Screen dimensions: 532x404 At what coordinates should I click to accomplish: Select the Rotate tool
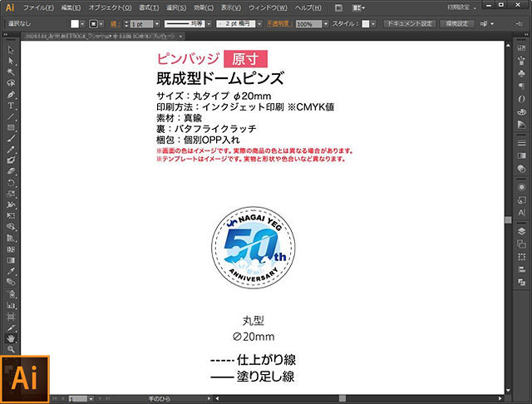click(x=11, y=183)
